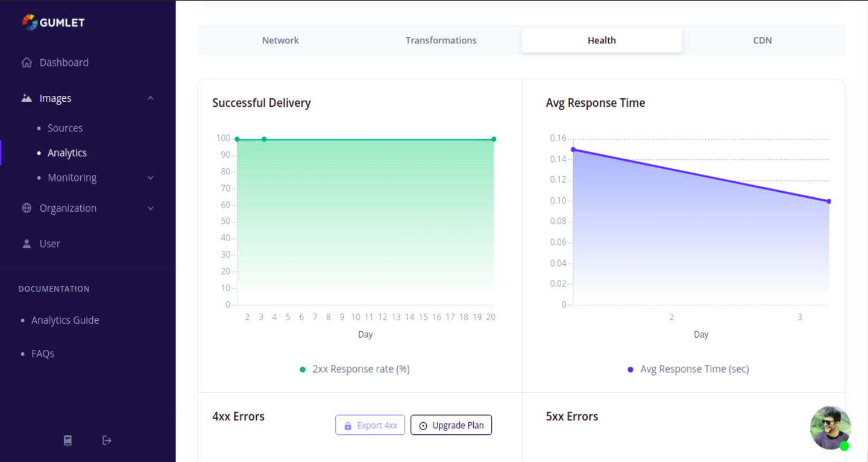
Task: Open Dashboard via home icon
Action: coord(27,63)
